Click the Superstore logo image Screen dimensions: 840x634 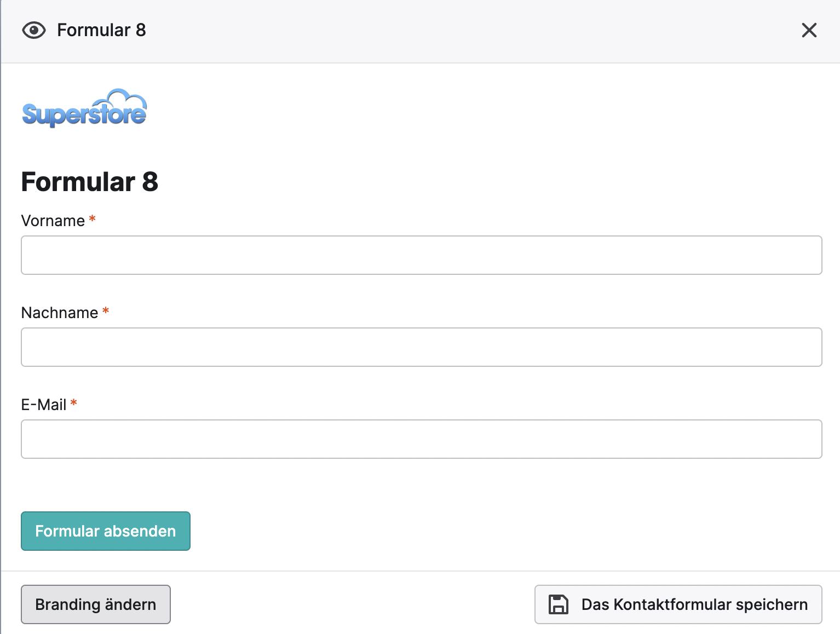pyautogui.click(x=84, y=108)
